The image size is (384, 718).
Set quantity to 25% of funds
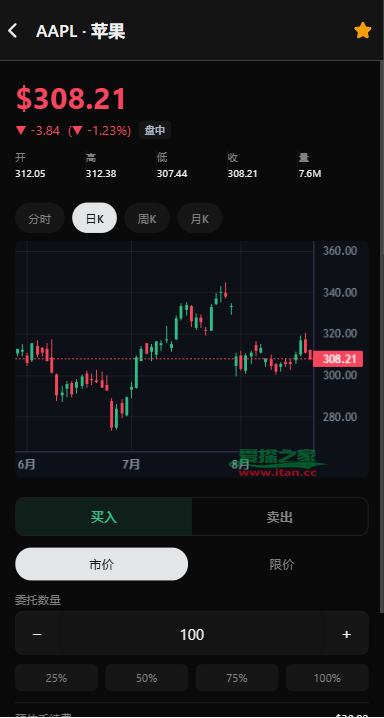pyautogui.click(x=56, y=678)
